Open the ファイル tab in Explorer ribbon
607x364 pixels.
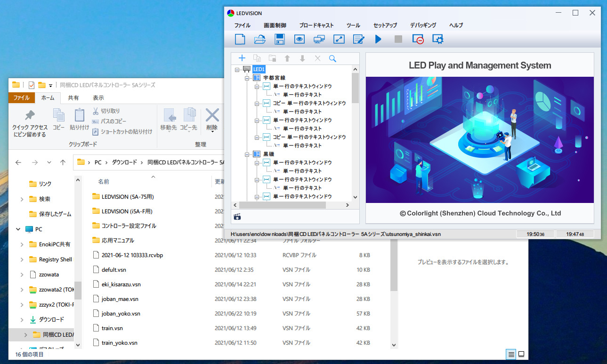(21, 98)
